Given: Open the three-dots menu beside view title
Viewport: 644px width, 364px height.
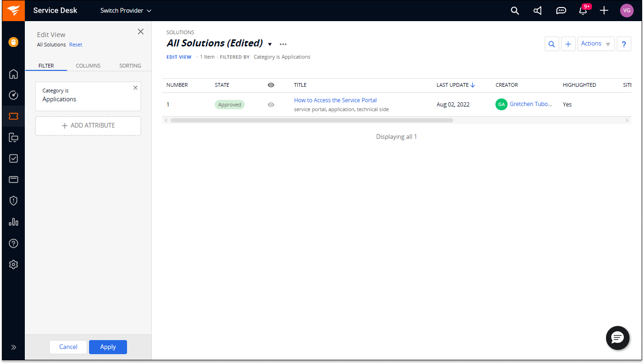Looking at the screenshot, I should [283, 44].
